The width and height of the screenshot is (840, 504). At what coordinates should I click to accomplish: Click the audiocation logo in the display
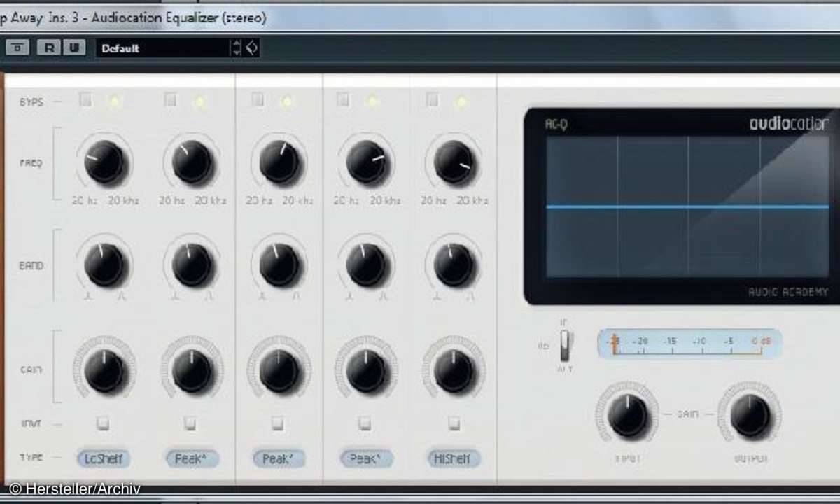[x=789, y=125]
